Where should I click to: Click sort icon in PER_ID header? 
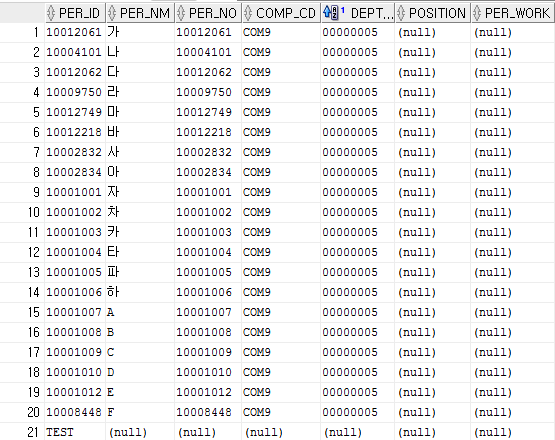click(x=51, y=13)
